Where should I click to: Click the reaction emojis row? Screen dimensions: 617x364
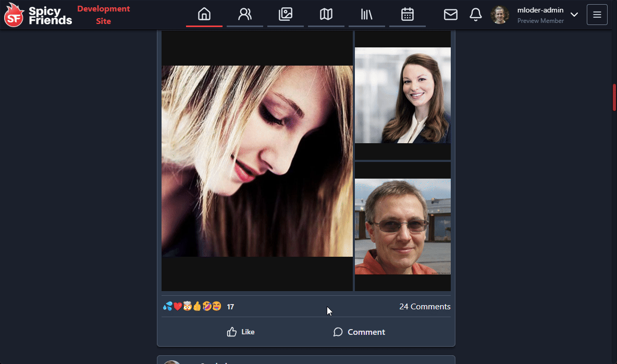point(192,307)
